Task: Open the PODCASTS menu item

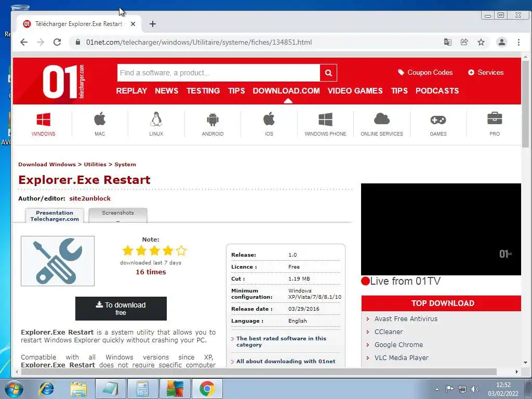Action: pos(437,90)
